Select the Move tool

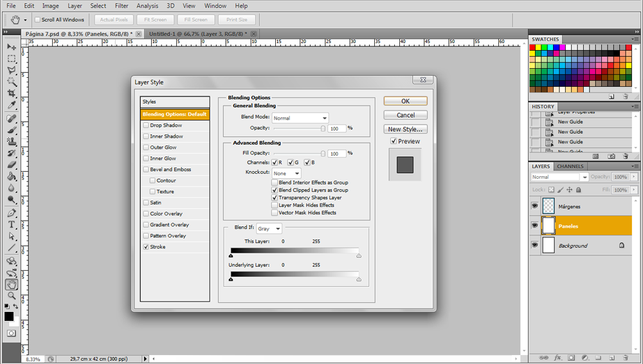(x=12, y=47)
